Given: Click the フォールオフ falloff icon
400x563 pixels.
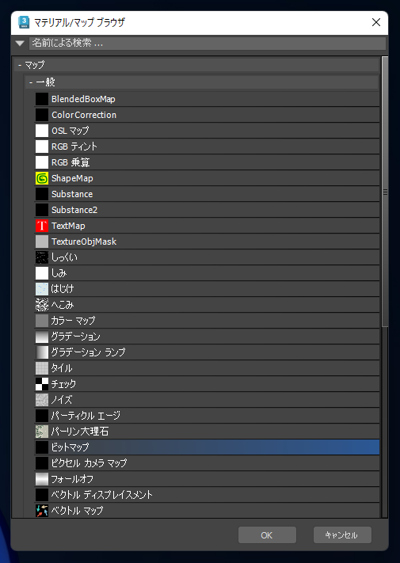Looking at the screenshot, I should (x=42, y=479).
